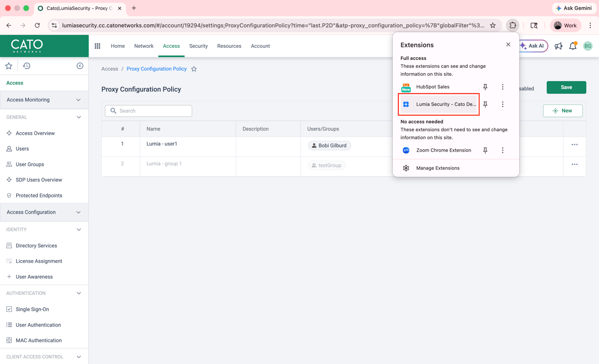Click the Proxy Configuration Policy breadcrumb link
Screen dimensions: 599x364
156,69
